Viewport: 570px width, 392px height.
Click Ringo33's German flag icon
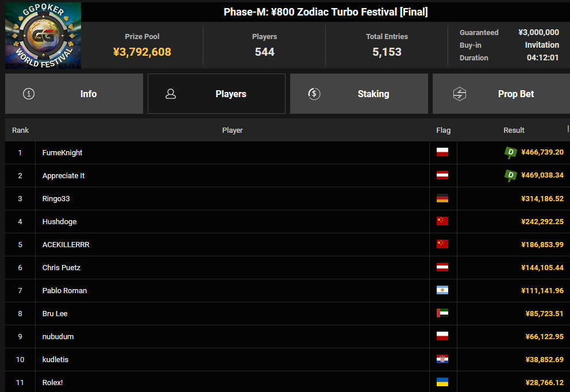(x=442, y=198)
